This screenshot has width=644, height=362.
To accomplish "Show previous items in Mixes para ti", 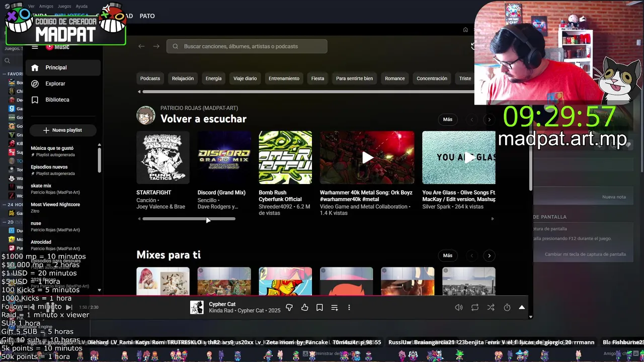I will [x=472, y=255].
